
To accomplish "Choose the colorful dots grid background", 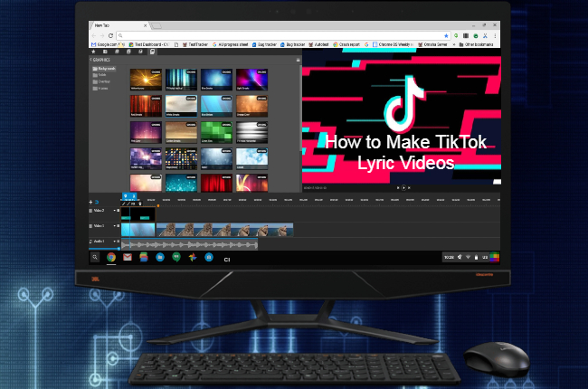I will pyautogui.click(x=181, y=158).
